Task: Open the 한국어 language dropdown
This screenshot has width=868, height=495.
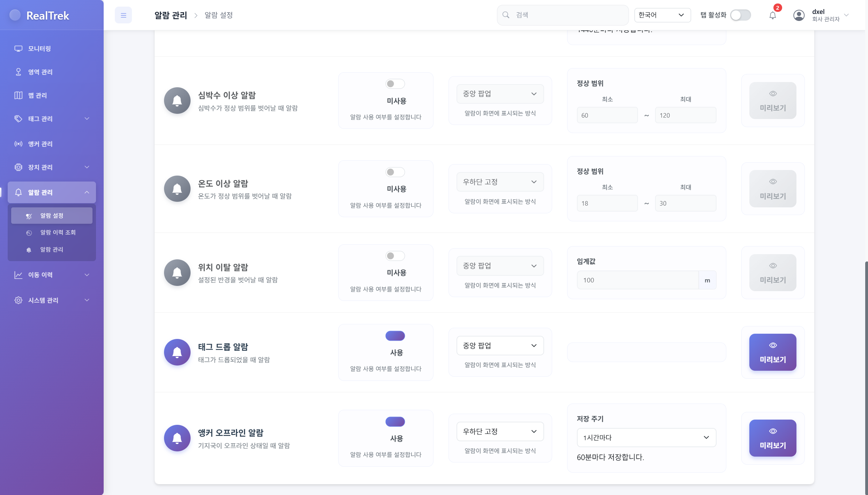Action: [x=662, y=15]
